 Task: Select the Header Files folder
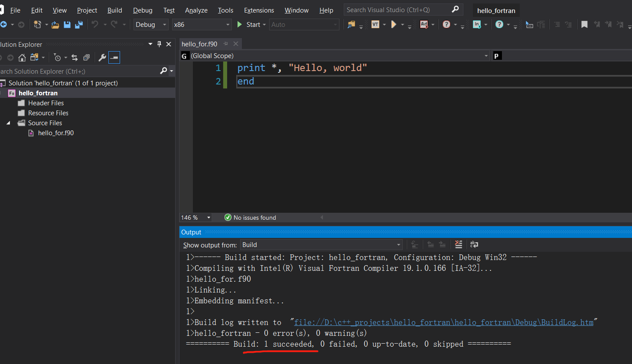coord(46,103)
